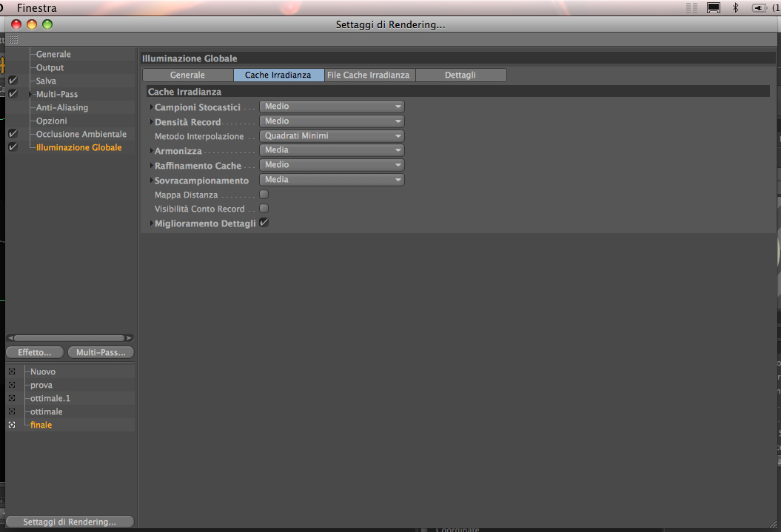Click the render preset icon next to Nuovo
This screenshot has width=781, height=532.
[12, 371]
